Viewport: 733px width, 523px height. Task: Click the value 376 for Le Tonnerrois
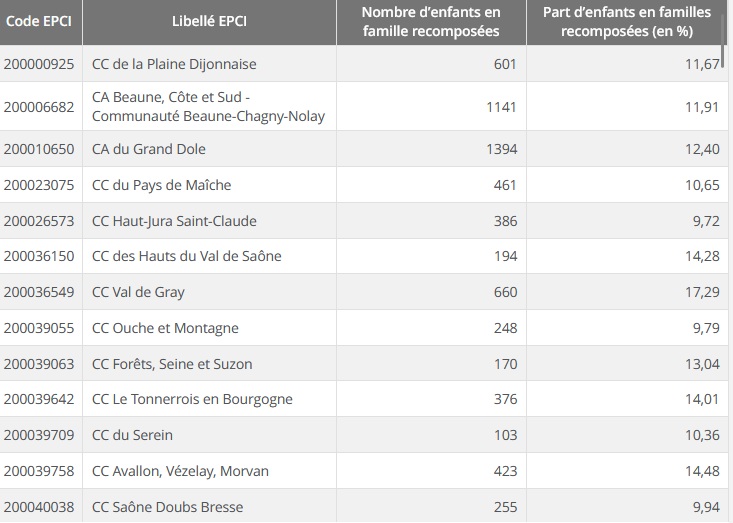pyautogui.click(x=505, y=399)
